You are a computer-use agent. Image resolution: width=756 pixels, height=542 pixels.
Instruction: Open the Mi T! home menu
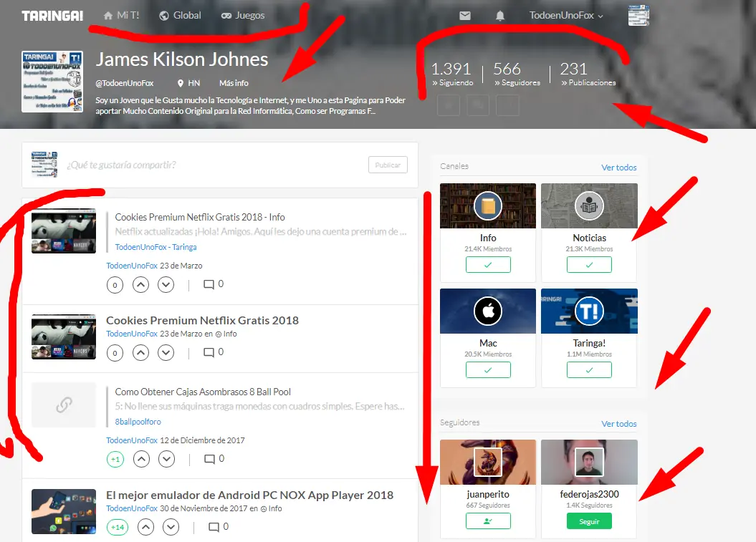[122, 16]
